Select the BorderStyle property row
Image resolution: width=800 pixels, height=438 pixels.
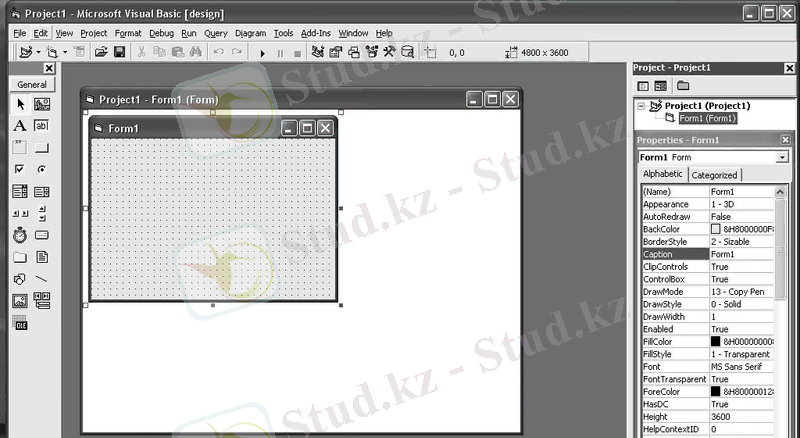[x=708, y=242]
